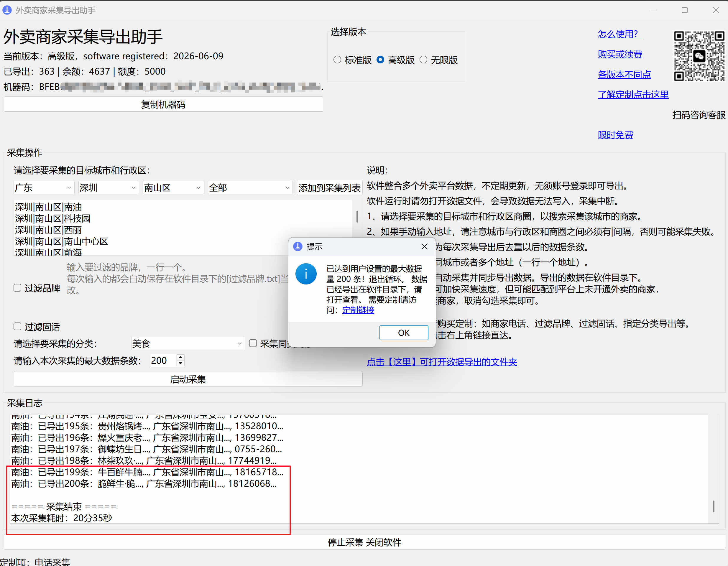Click log line 已导出195条 贵州烙锅烤
728x566 pixels.
(x=147, y=426)
